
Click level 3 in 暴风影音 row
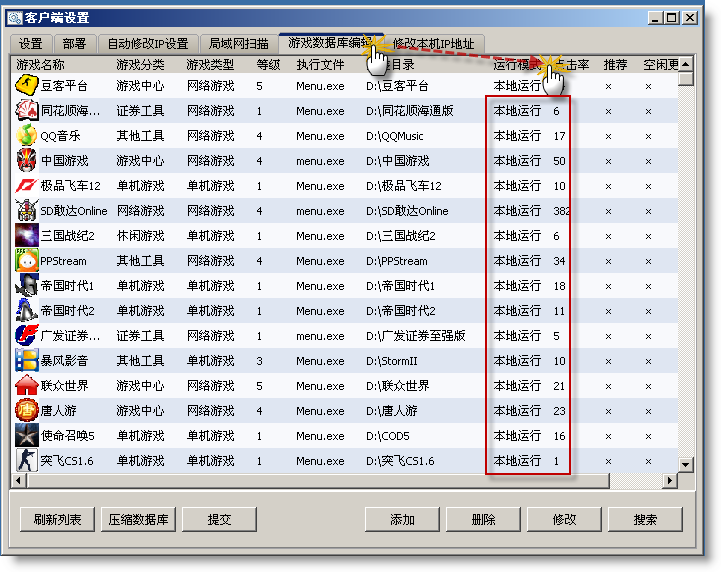coord(259,361)
